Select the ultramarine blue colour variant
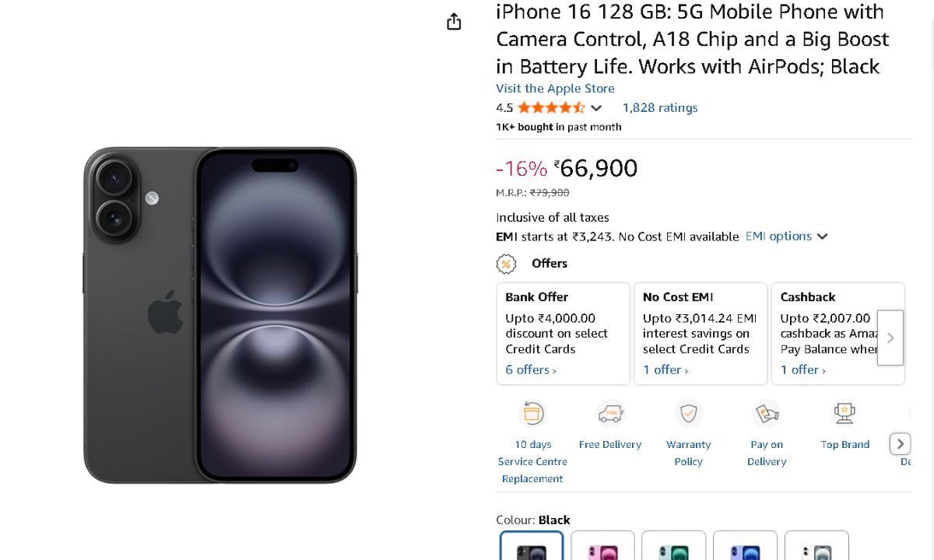934x560 pixels. 745,547
